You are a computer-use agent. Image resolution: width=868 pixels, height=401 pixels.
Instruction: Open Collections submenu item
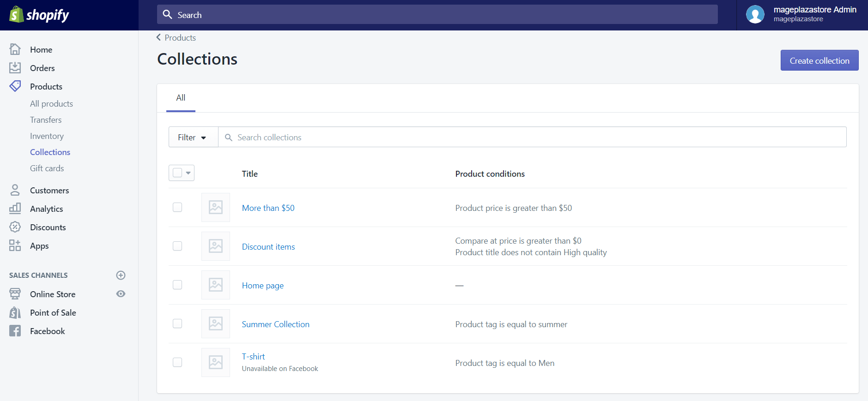(x=50, y=152)
